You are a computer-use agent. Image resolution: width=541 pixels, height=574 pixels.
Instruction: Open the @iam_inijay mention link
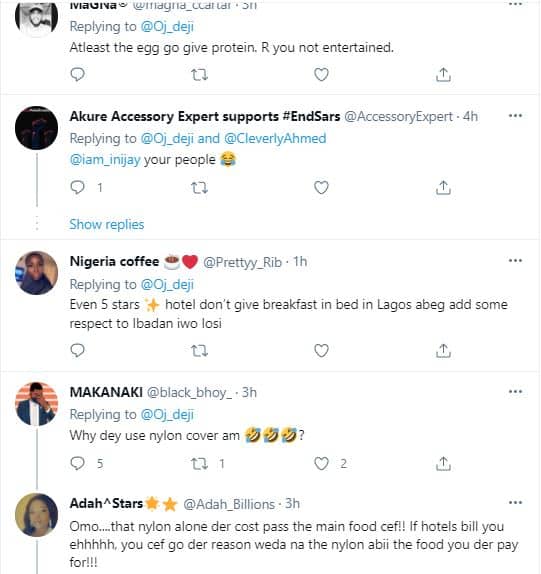pos(105,160)
